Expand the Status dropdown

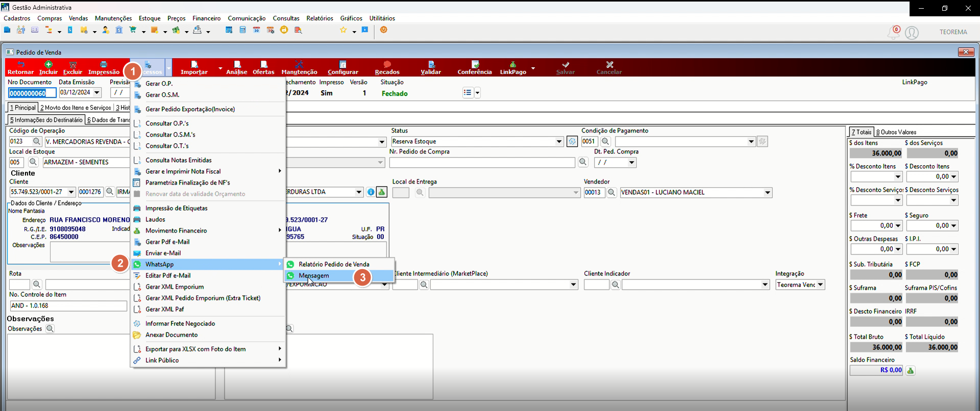[559, 142]
